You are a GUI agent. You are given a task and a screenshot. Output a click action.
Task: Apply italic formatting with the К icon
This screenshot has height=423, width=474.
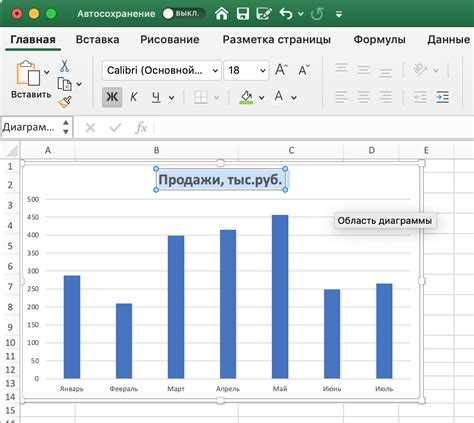tap(134, 97)
